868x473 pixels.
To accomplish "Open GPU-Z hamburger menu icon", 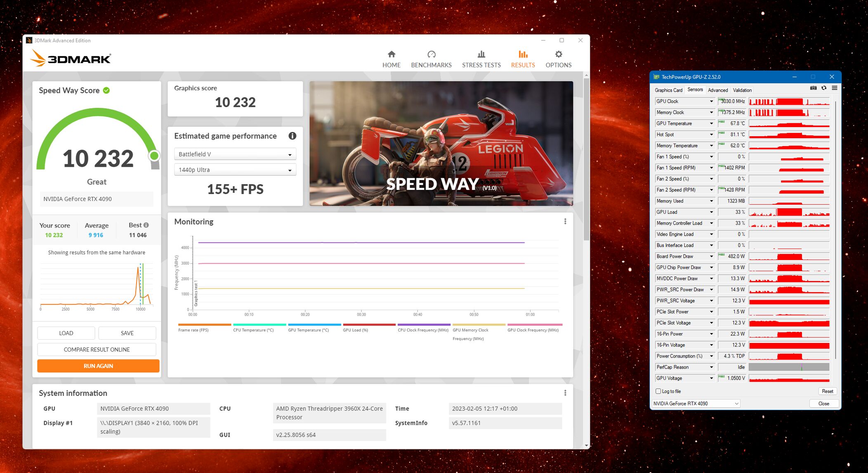I will pos(834,88).
